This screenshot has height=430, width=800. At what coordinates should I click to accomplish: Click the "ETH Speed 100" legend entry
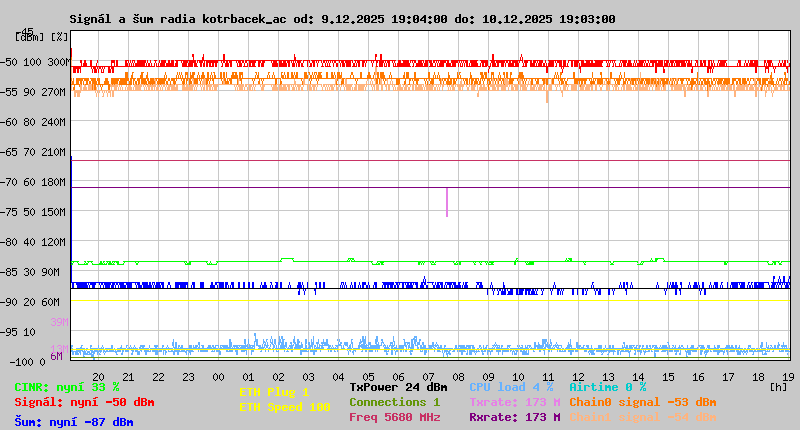click(x=285, y=408)
